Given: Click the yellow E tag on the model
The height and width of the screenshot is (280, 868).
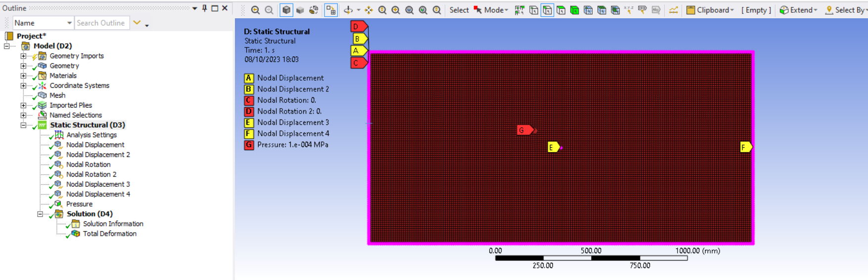Looking at the screenshot, I should point(554,147).
